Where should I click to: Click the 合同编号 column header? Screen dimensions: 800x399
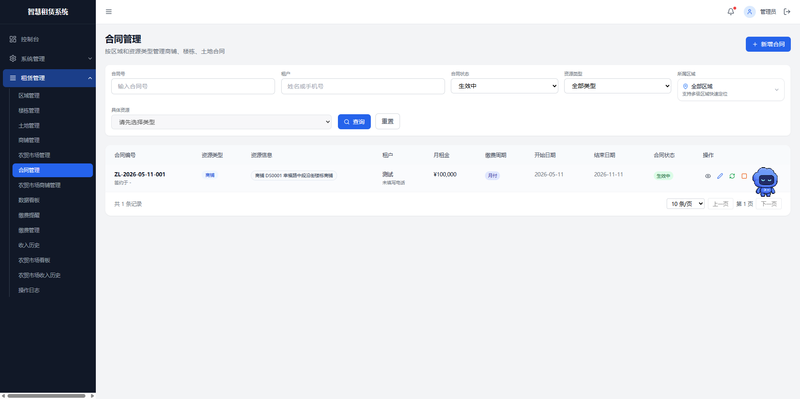[x=125, y=155]
